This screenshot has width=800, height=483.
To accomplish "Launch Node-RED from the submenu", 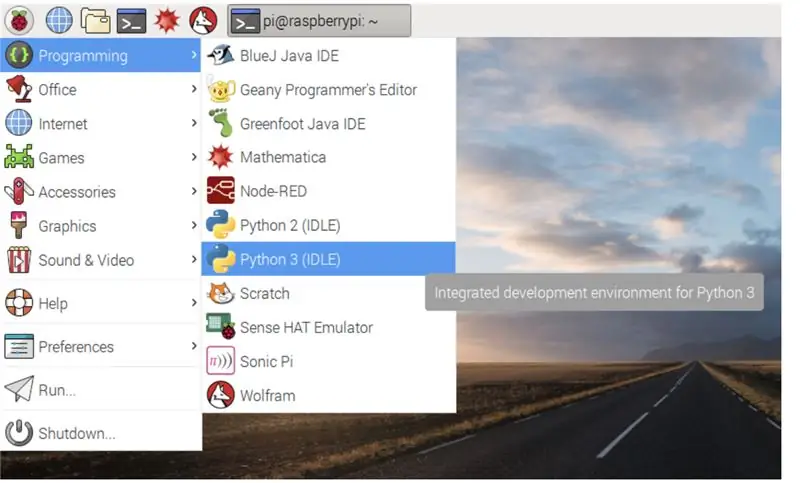I will tap(329, 191).
